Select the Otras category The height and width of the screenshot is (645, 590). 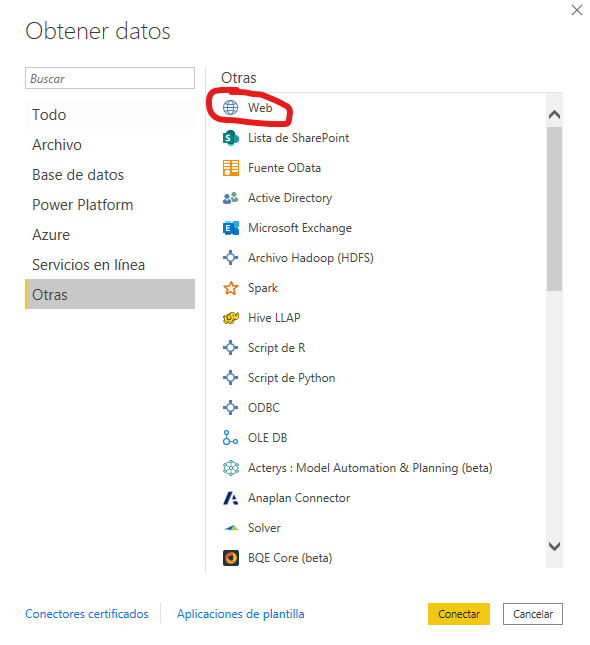tap(110, 295)
